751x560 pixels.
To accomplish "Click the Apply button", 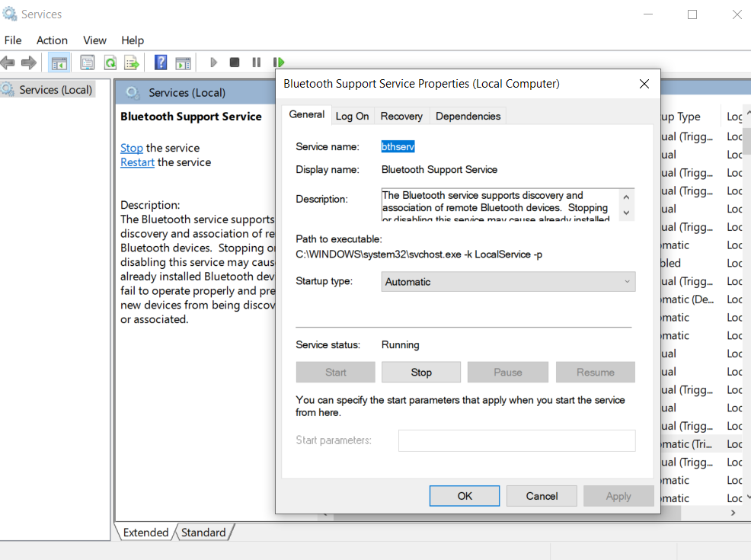I will (x=618, y=496).
